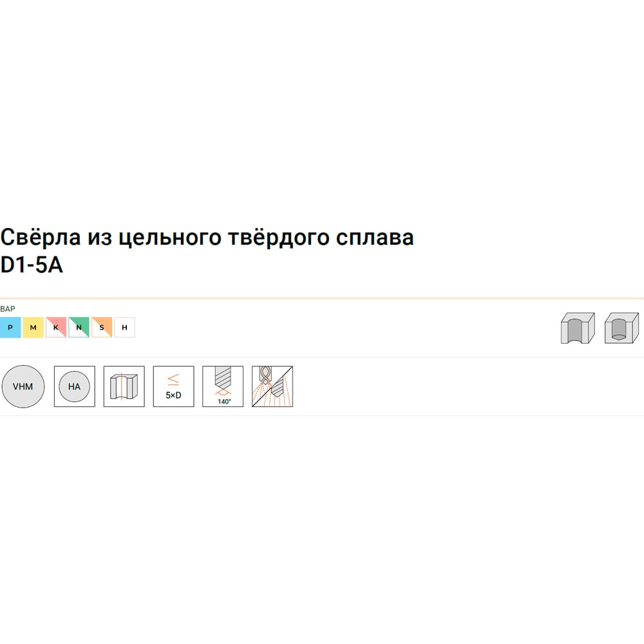Image resolution: width=644 pixels, height=644 pixels.
Task: Click the HA shank type icon
Action: tap(74, 386)
